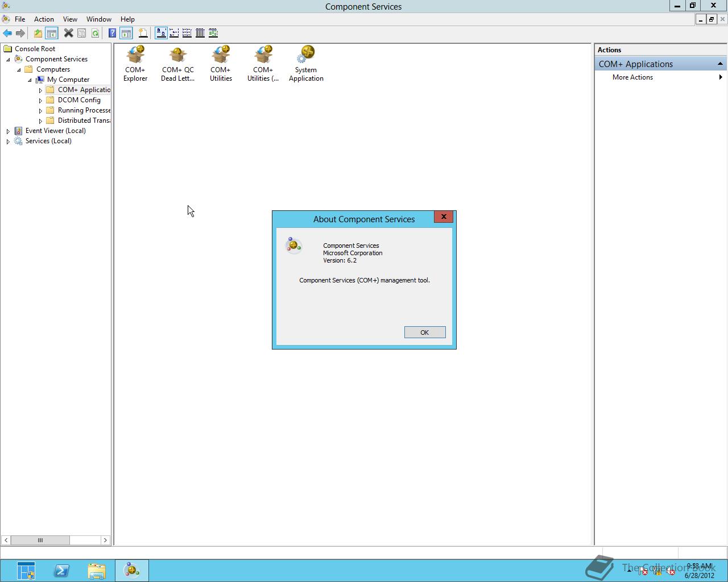This screenshot has width=728, height=582.
Task: Open Server Manager from the taskbar
Action: 26,571
